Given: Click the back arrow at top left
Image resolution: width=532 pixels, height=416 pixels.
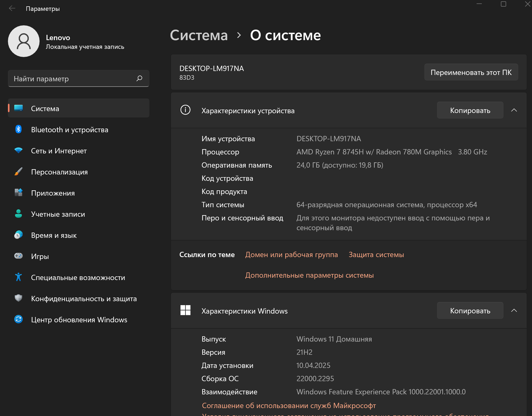Looking at the screenshot, I should tap(12, 8).
